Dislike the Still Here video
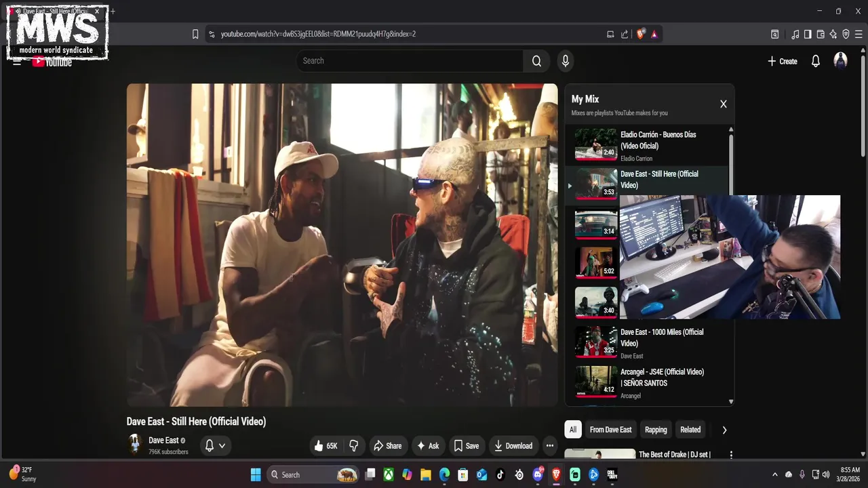The height and width of the screenshot is (488, 868). click(353, 446)
